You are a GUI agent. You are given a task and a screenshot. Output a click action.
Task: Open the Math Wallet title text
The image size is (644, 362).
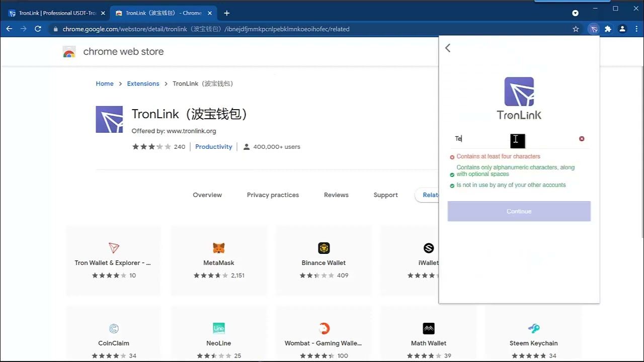tap(429, 343)
